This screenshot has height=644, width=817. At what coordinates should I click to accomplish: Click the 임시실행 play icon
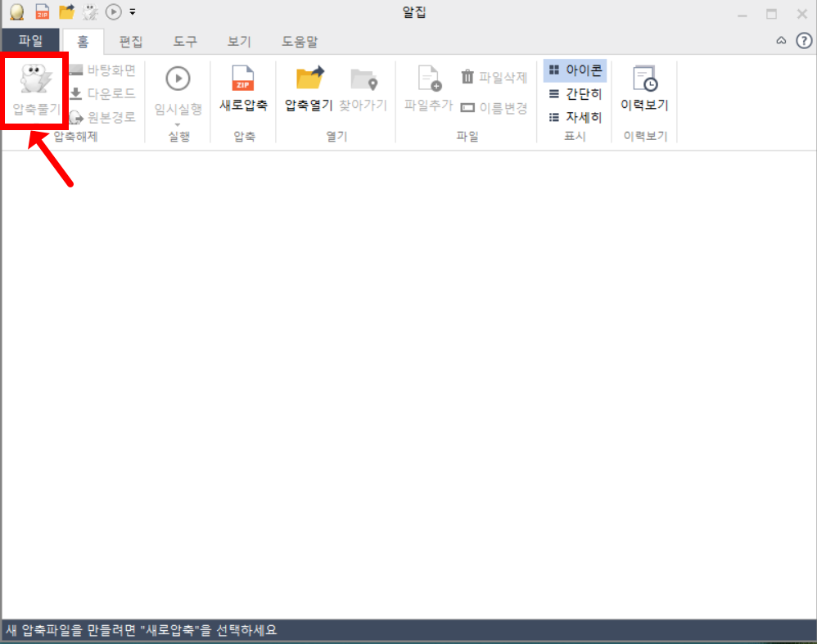pos(178,79)
